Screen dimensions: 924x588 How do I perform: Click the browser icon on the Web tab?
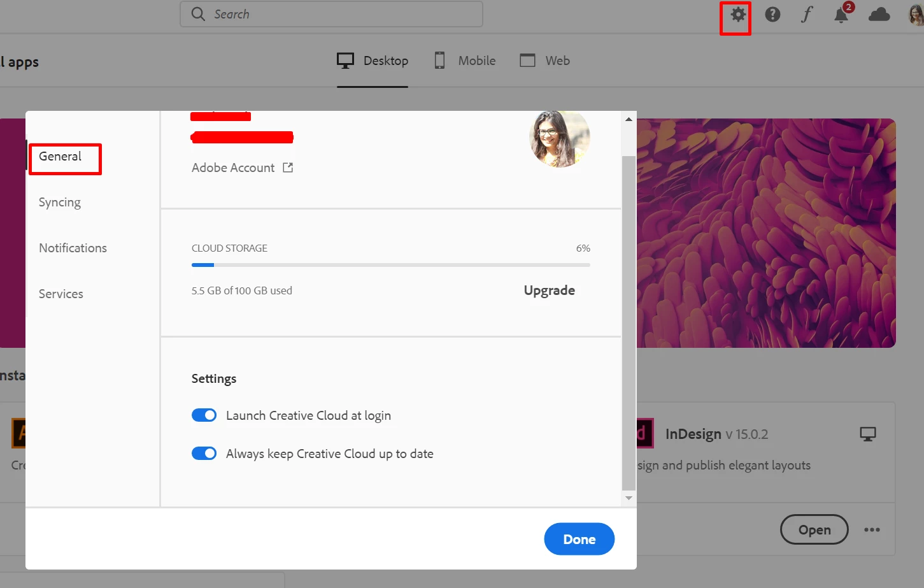click(x=527, y=61)
